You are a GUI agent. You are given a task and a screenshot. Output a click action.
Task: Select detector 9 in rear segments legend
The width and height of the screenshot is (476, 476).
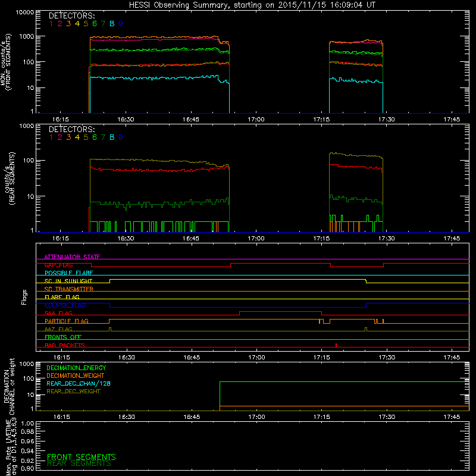click(121, 137)
